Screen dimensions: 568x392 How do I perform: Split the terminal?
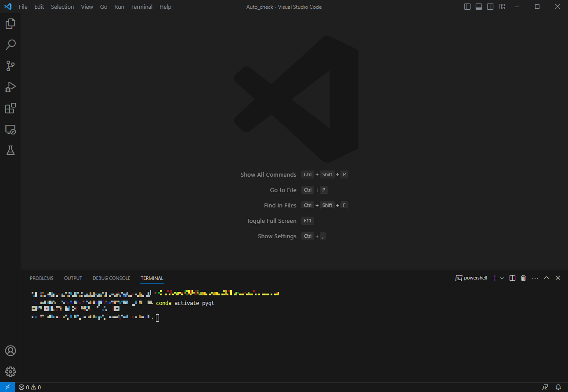(x=512, y=278)
